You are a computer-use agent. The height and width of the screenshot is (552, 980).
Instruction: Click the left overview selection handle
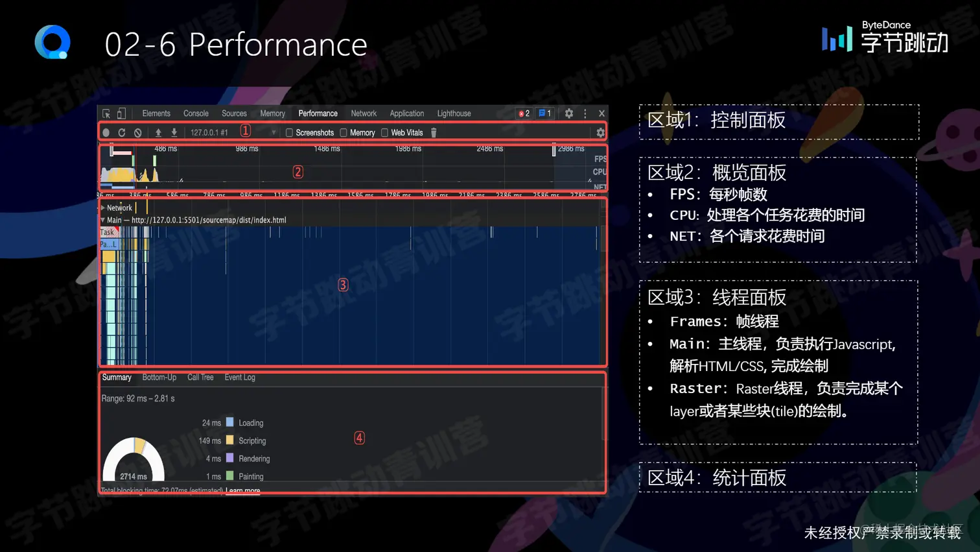(111, 150)
